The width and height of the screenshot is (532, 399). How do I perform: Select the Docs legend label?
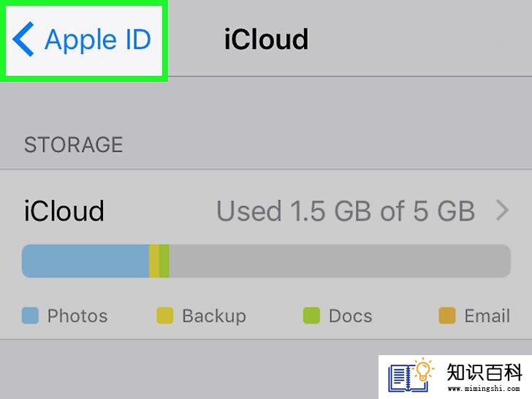point(351,316)
